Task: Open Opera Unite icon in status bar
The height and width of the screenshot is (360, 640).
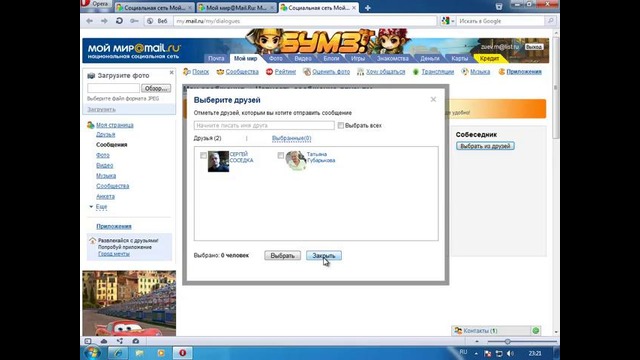Action: [120, 341]
